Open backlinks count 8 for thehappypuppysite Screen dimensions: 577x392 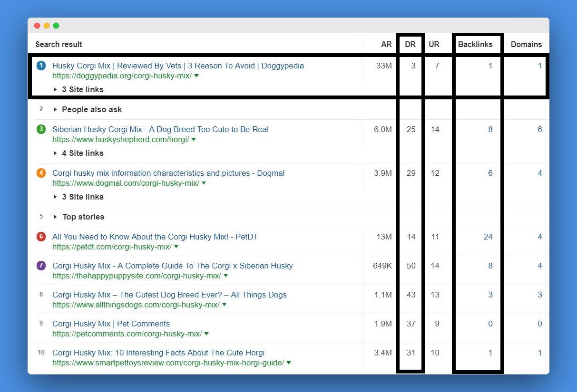490,266
